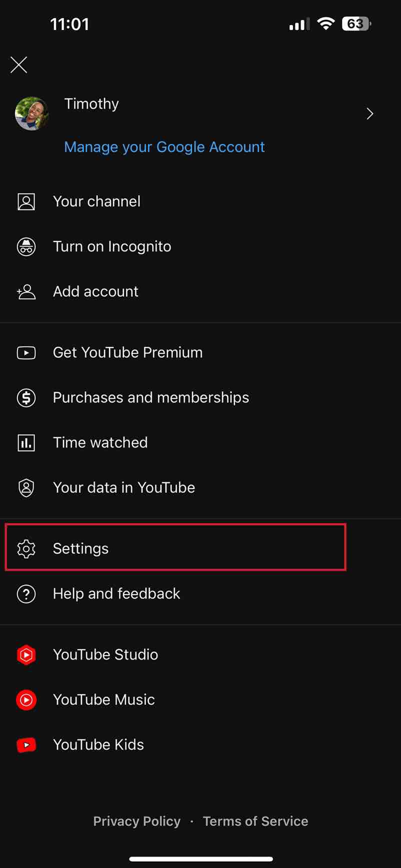Tap the Your data shield icon
Viewport: 401px width, 868px height.
(26, 487)
